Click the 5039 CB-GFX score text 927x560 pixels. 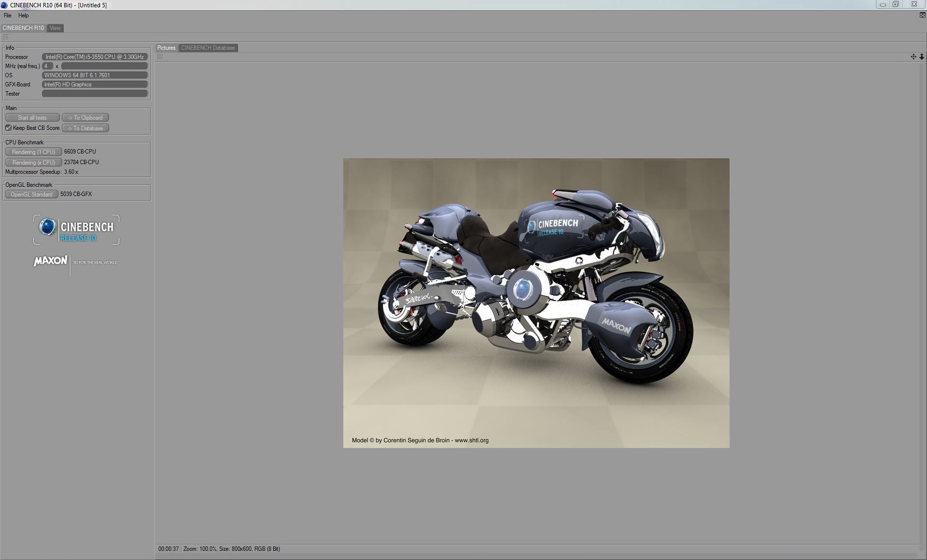tap(76, 194)
